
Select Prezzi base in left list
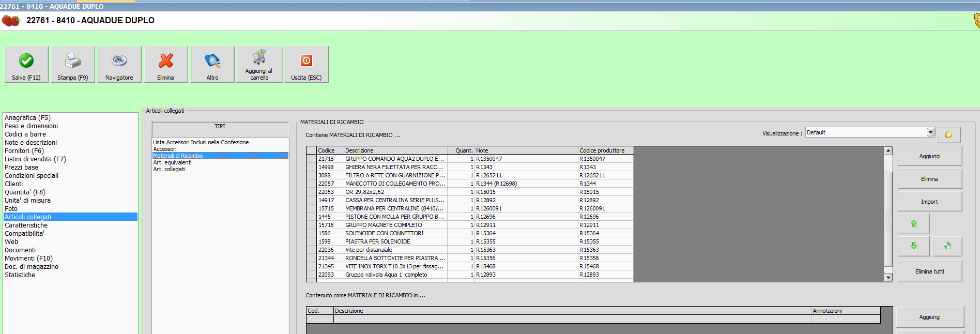pyautogui.click(x=70, y=168)
